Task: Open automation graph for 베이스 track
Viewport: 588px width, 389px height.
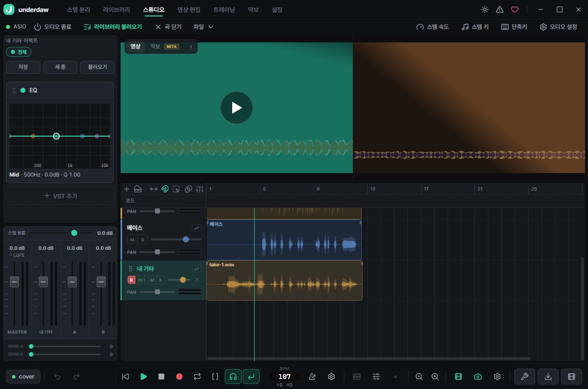Action: [196, 228]
